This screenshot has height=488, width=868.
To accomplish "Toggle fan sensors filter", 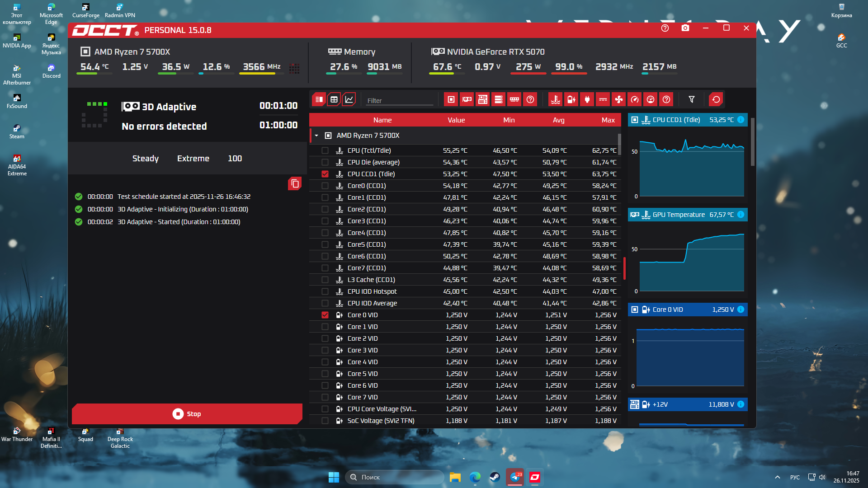I will (x=618, y=99).
